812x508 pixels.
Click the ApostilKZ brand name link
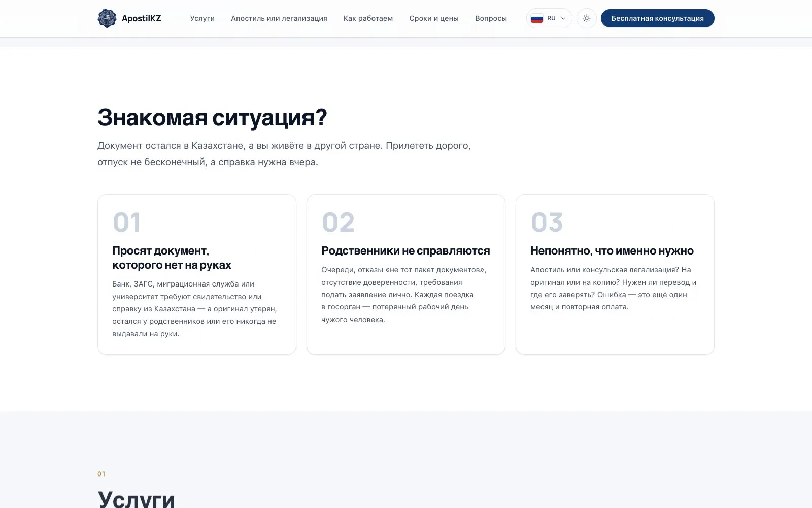click(142, 18)
